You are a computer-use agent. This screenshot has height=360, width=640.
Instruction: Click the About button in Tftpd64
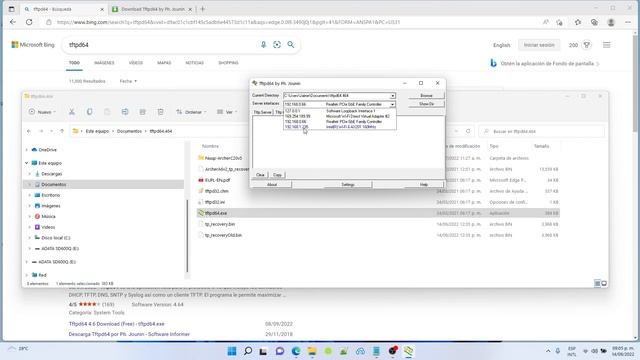[272, 185]
